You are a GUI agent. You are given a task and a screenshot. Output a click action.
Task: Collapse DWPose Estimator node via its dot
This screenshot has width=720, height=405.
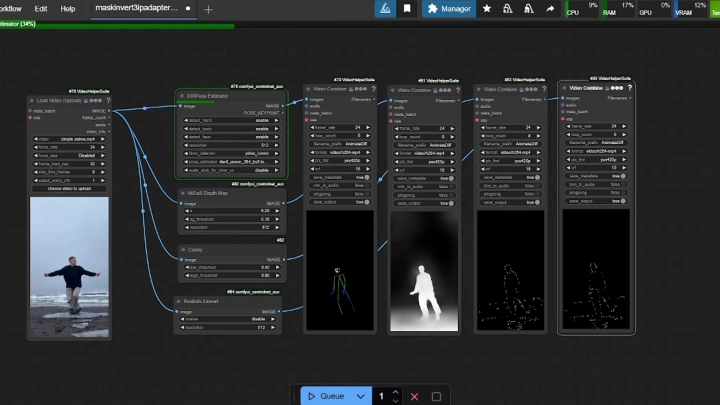tap(182, 96)
